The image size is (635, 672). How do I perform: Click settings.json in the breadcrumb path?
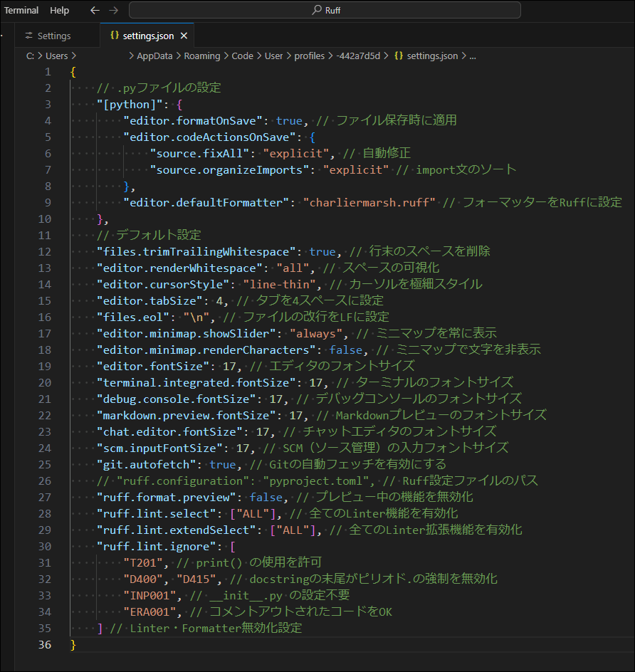click(432, 56)
